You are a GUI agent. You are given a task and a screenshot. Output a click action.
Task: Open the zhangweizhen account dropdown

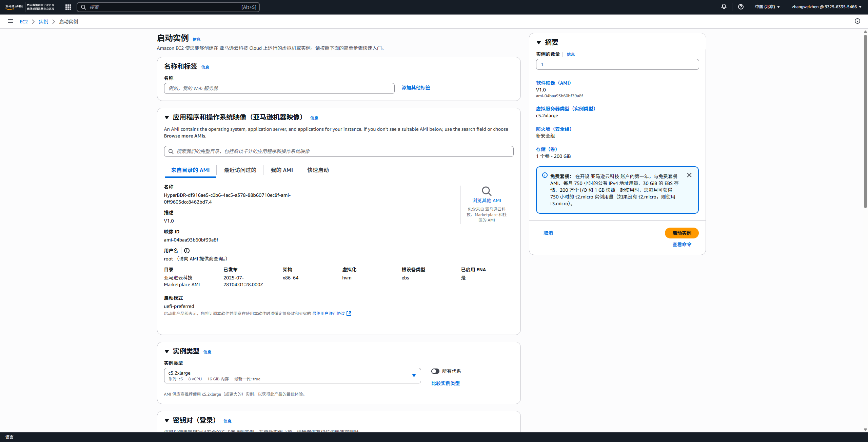click(x=827, y=7)
